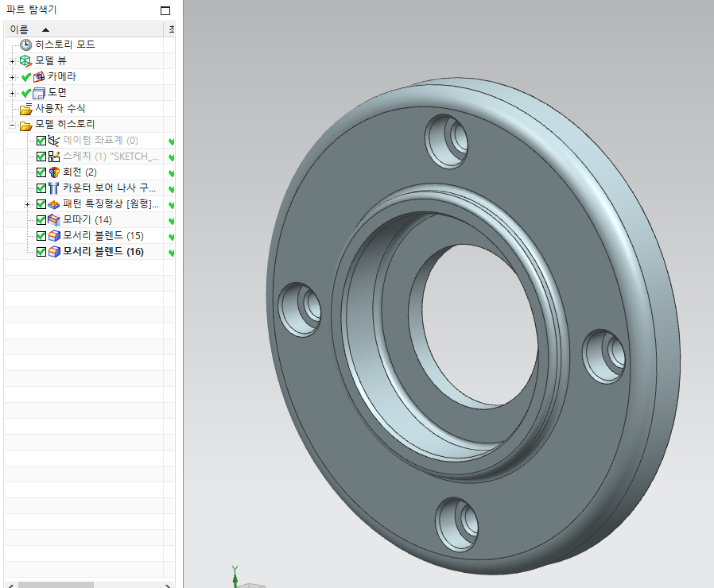Expand the 카메라 node
Image resolution: width=714 pixels, height=588 pixels.
(x=12, y=77)
